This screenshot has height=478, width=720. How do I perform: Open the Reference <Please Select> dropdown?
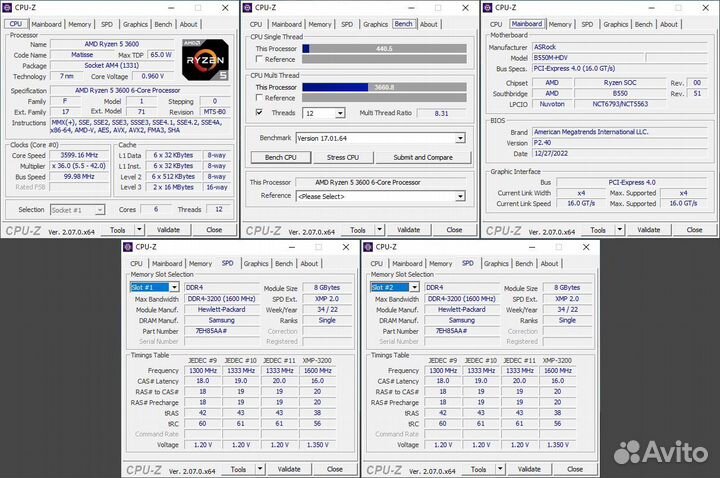[460, 197]
